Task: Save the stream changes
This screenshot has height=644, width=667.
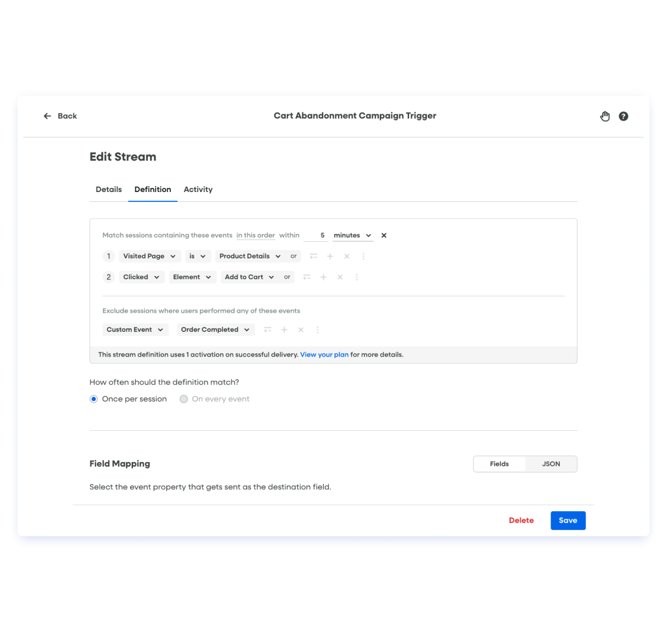Action: [x=568, y=520]
